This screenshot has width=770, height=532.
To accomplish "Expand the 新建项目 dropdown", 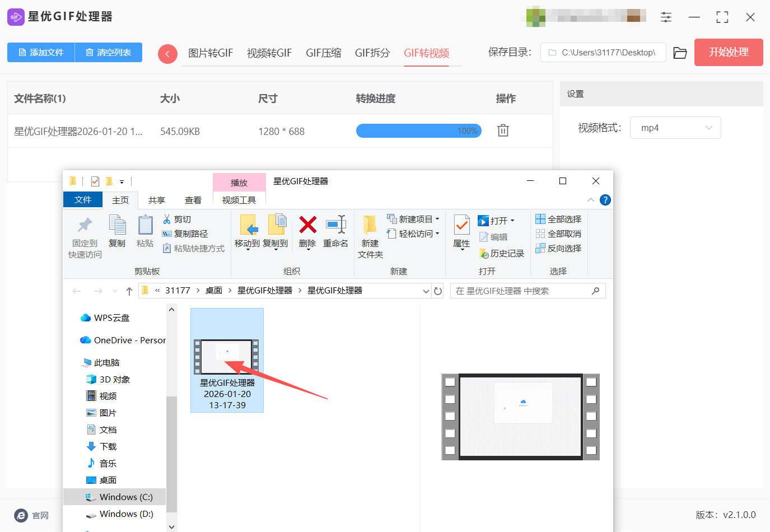I will pyautogui.click(x=413, y=219).
